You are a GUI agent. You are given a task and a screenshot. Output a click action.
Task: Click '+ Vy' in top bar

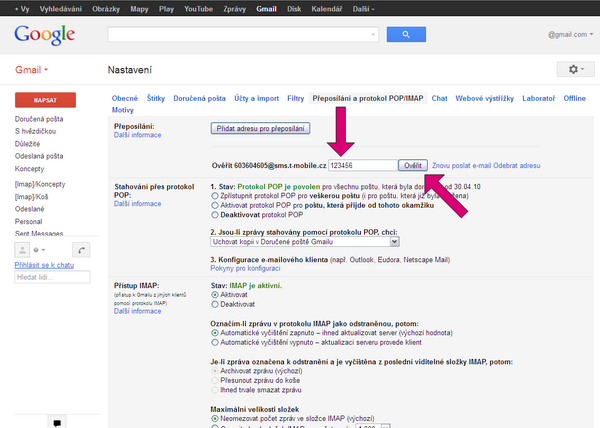pos(22,9)
